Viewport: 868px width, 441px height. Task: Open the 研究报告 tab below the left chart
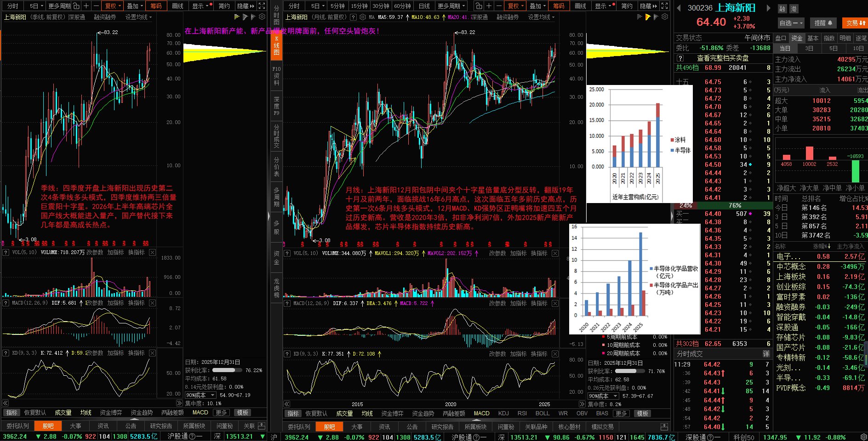tap(160, 426)
